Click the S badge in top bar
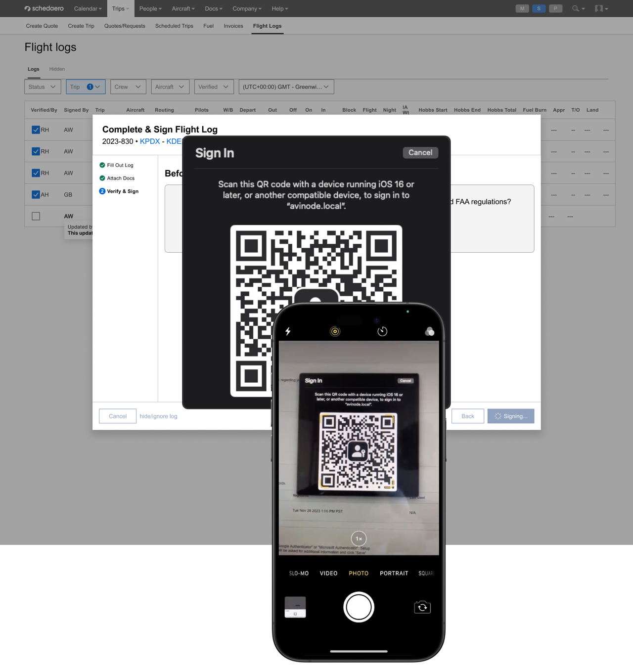 point(539,8)
